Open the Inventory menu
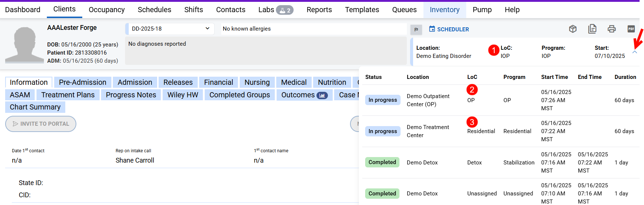 444,10
